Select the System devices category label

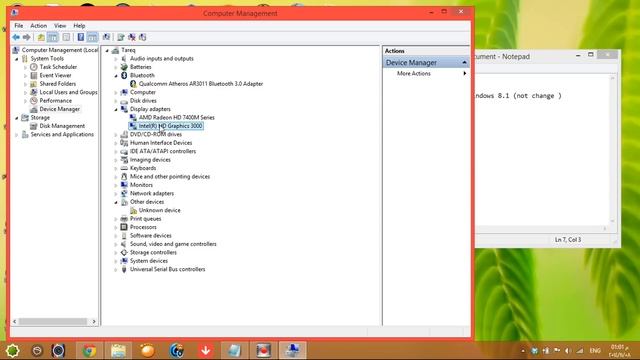149,260
